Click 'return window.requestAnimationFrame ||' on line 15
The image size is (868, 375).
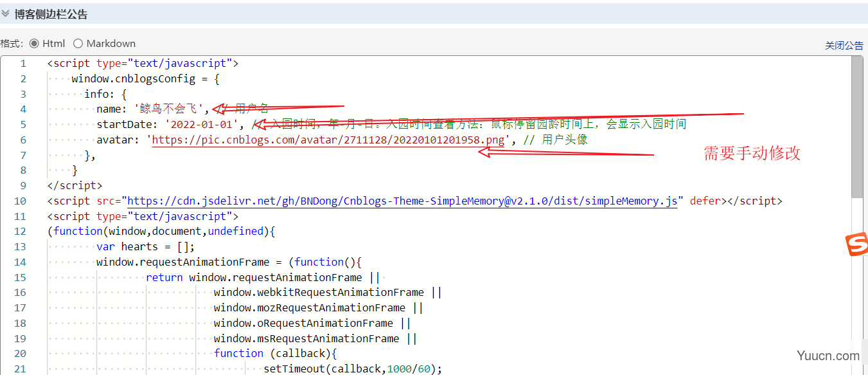click(263, 277)
